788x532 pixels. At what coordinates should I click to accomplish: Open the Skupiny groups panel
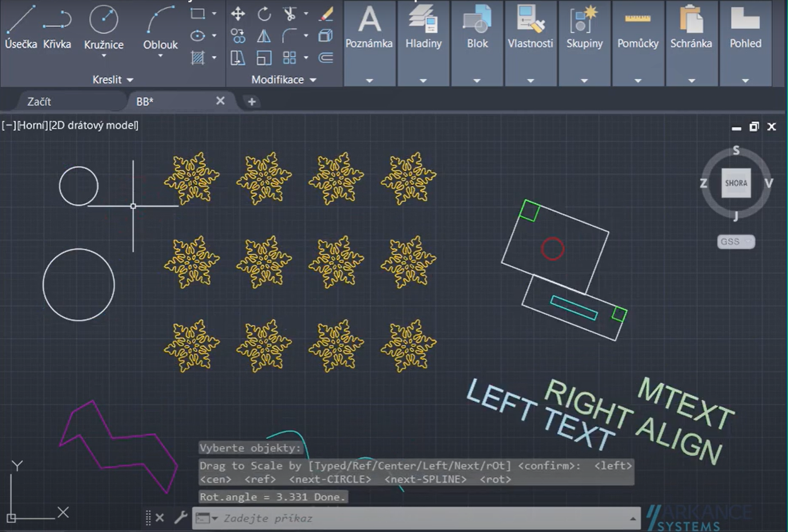click(x=584, y=43)
